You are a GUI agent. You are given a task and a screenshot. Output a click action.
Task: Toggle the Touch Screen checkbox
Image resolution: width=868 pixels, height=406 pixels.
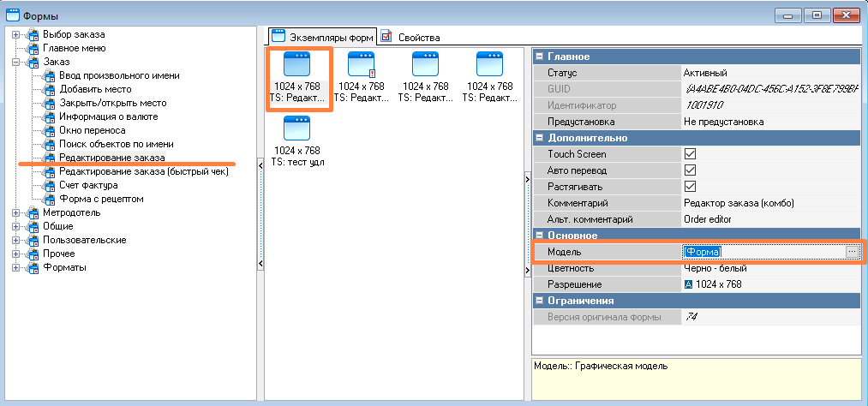click(x=690, y=154)
